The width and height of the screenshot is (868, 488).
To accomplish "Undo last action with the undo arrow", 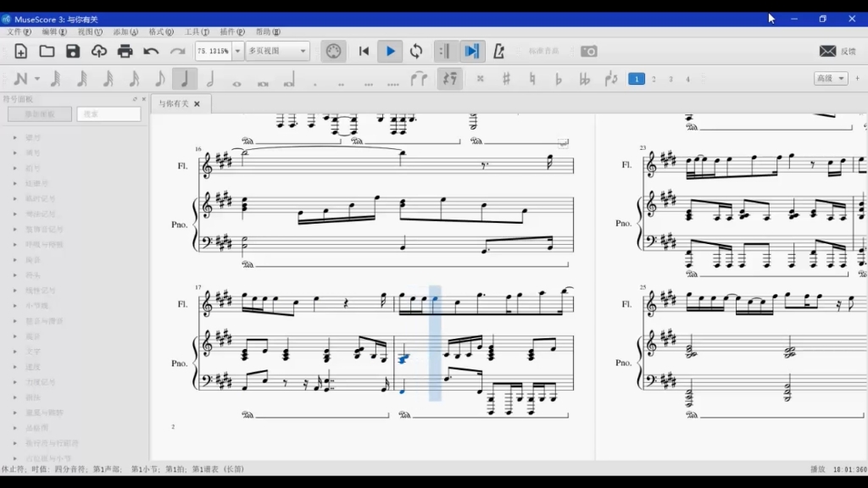I will pos(151,52).
